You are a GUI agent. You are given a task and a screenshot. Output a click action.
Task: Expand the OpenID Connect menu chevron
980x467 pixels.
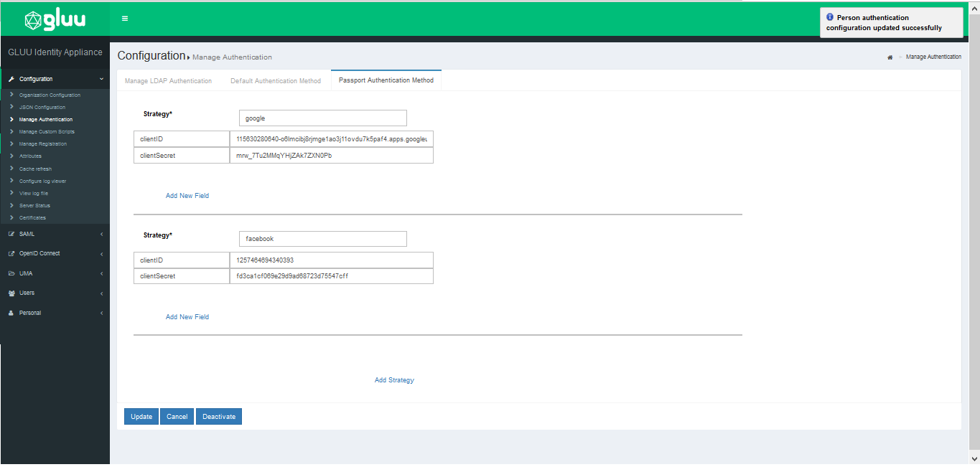[x=101, y=254]
